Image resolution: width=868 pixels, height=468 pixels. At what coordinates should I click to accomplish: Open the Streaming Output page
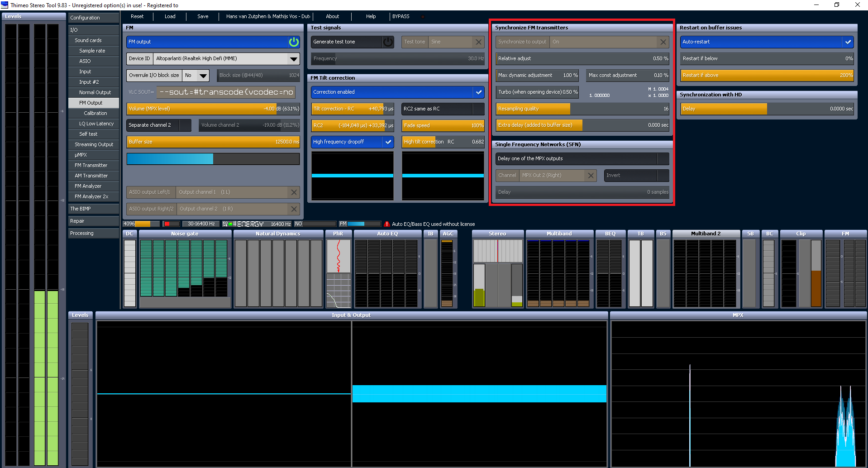point(93,144)
